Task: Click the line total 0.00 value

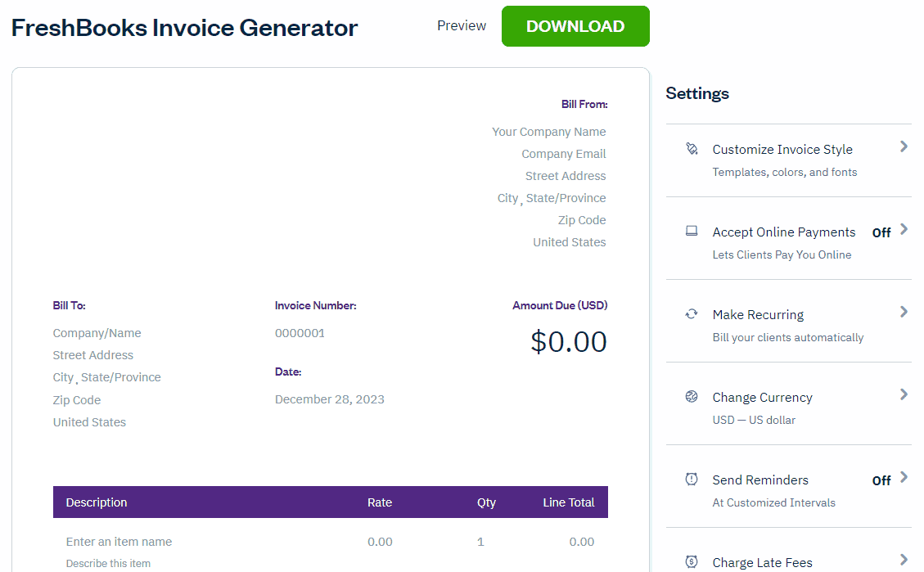Action: tap(582, 542)
